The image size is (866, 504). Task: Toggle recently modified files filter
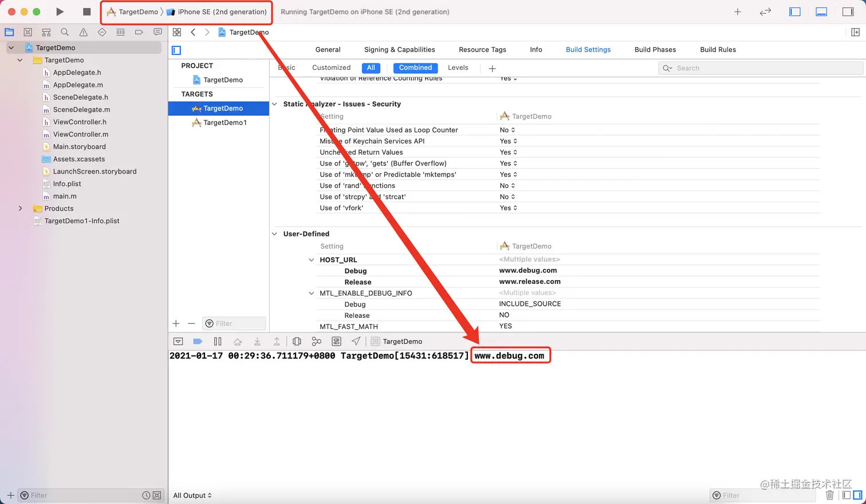coord(146,495)
